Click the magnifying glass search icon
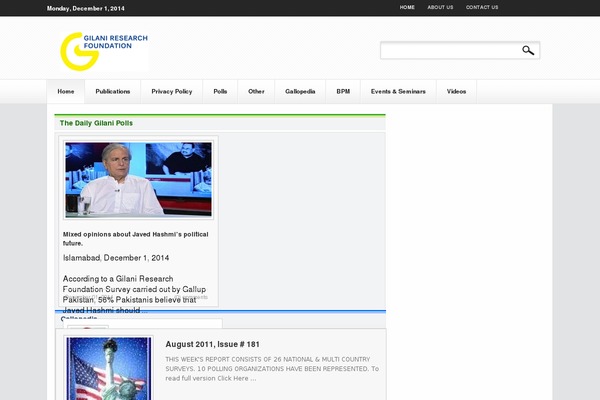Image resolution: width=600 pixels, height=400 pixels. [528, 51]
